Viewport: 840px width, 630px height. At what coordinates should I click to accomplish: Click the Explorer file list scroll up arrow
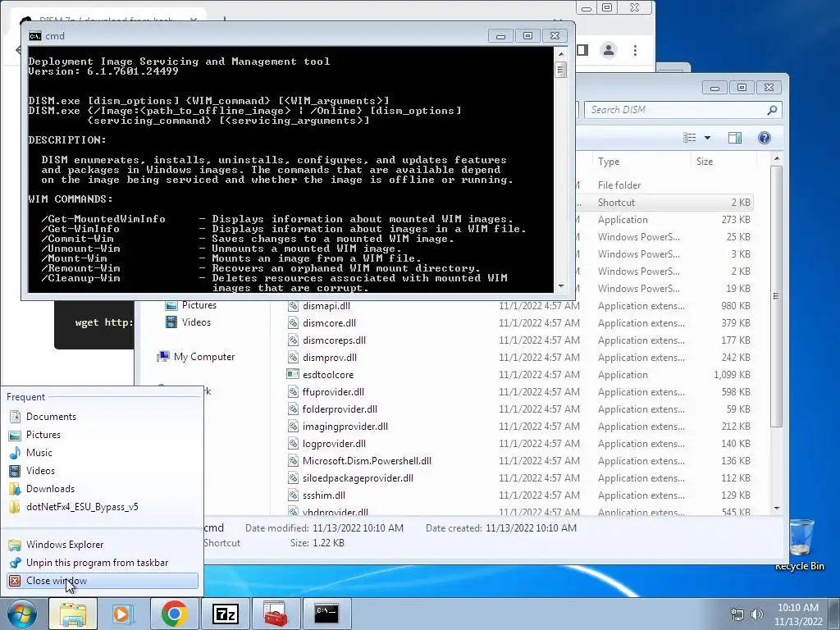click(x=777, y=159)
